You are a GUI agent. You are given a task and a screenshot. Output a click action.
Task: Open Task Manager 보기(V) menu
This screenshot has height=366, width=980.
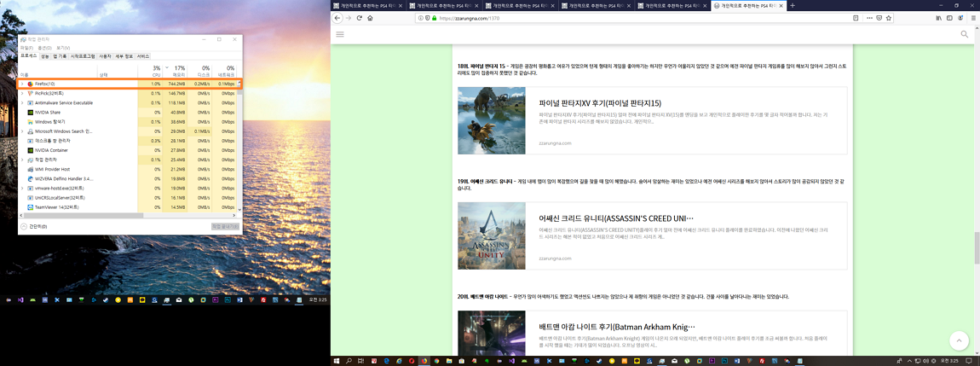pos(63,48)
